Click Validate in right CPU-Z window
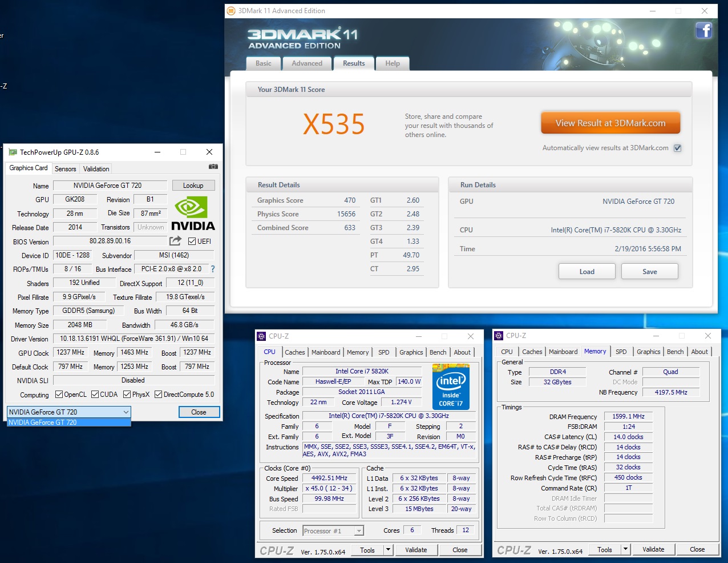The width and height of the screenshot is (728, 563). pos(653,549)
